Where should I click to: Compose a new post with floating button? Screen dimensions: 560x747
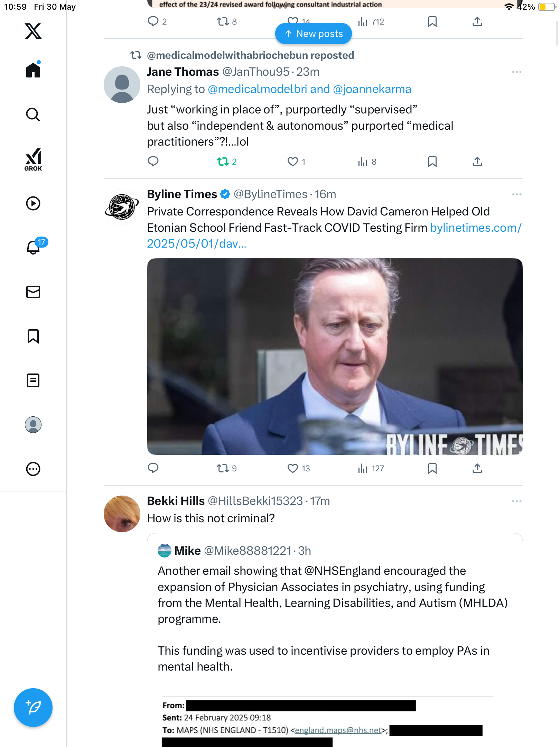pyautogui.click(x=33, y=708)
